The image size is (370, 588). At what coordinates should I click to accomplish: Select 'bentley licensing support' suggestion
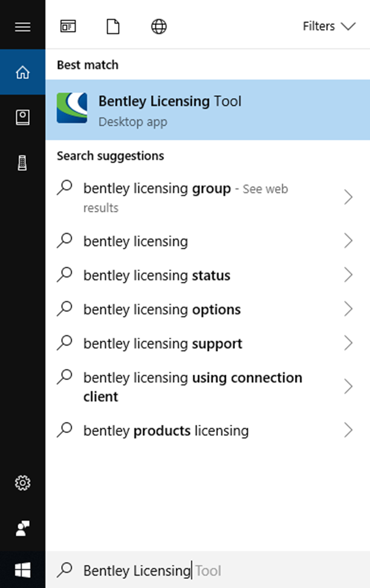point(163,344)
